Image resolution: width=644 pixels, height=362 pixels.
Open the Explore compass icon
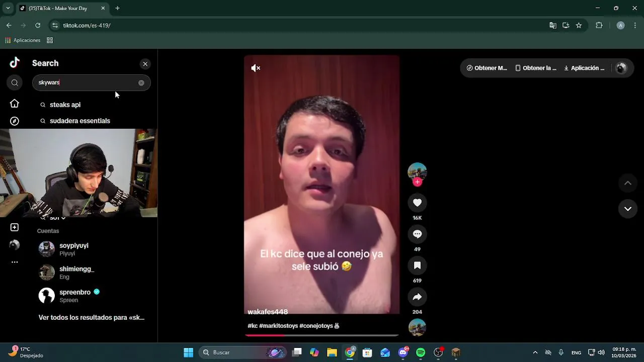click(x=15, y=121)
